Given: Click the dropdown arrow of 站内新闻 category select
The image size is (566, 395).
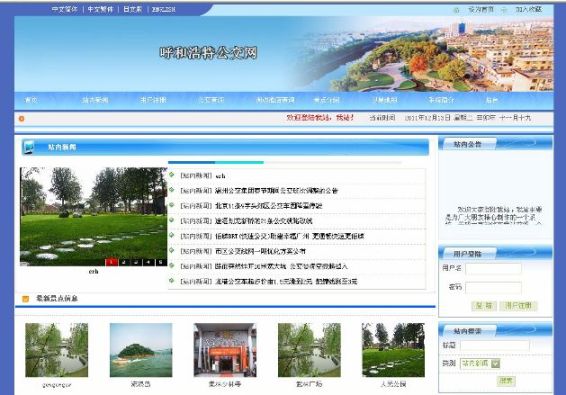Looking at the screenshot, I should (x=496, y=363).
